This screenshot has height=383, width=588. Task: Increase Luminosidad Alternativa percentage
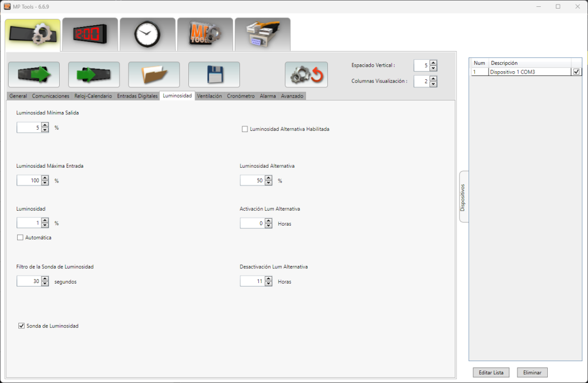point(269,178)
